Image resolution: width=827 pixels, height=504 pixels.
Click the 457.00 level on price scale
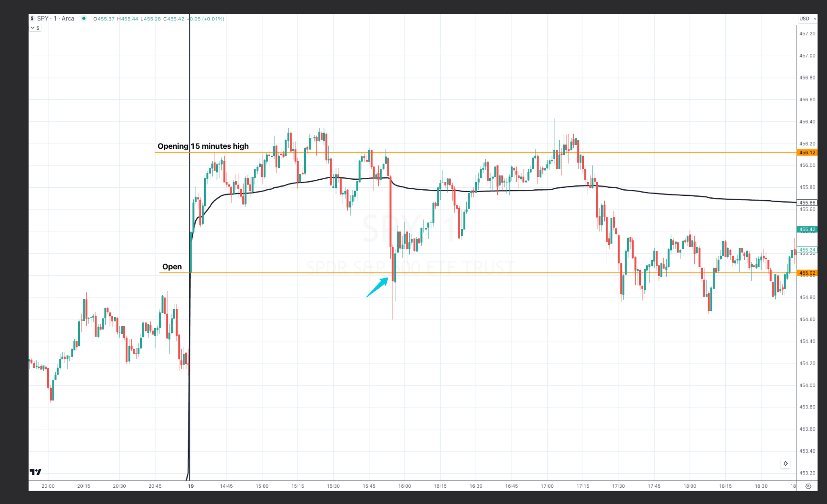tap(807, 56)
